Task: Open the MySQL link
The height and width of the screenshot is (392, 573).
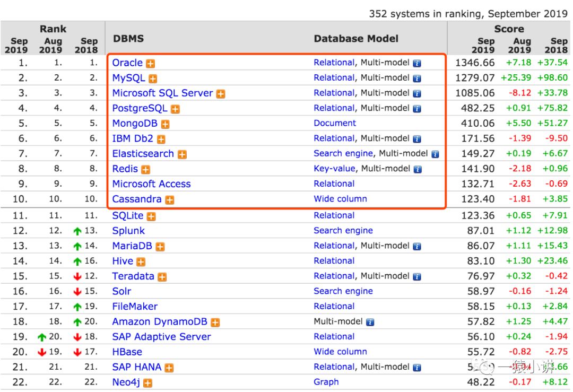Action: 128,78
